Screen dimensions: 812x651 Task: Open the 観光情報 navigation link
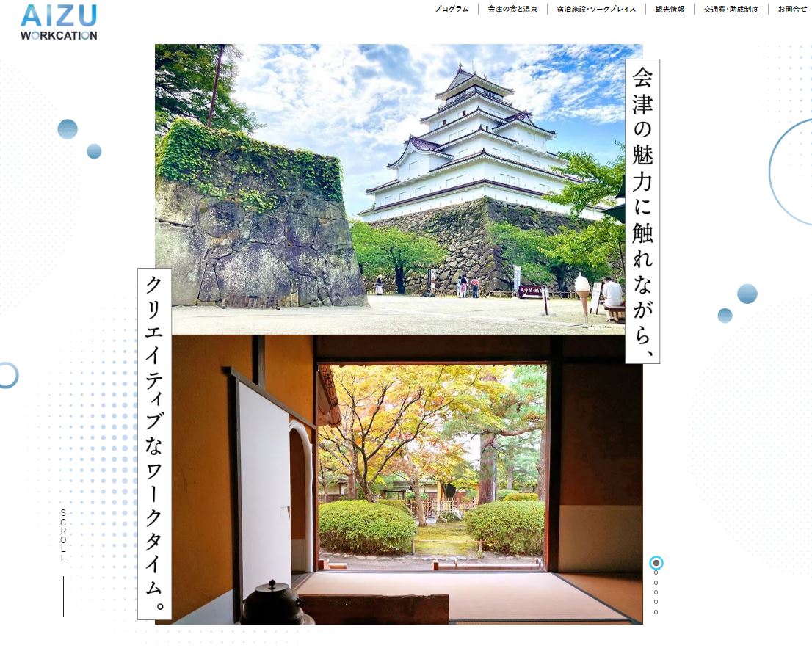(x=670, y=10)
